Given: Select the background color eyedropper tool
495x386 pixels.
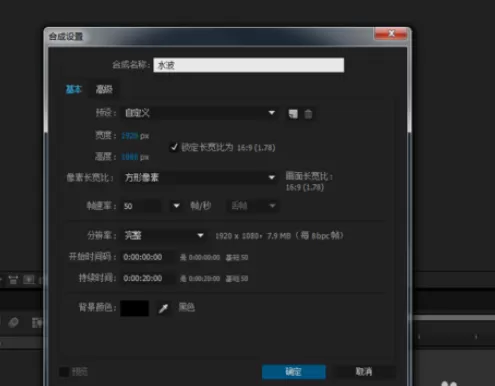Looking at the screenshot, I should (x=163, y=308).
